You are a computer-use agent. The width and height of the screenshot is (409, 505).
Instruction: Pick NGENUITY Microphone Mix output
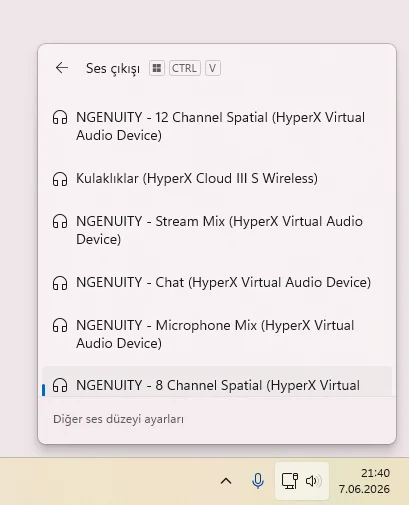click(217, 334)
